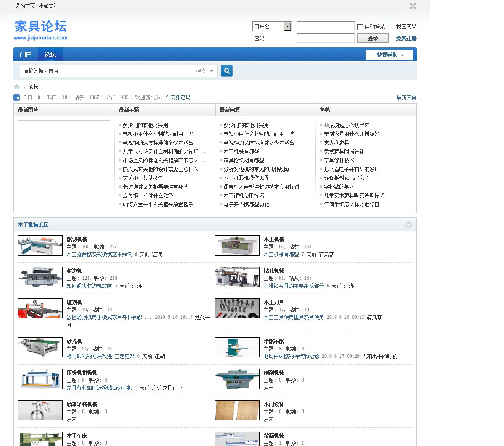
Task: Click the blue search magnifier button
Action: click(x=227, y=71)
